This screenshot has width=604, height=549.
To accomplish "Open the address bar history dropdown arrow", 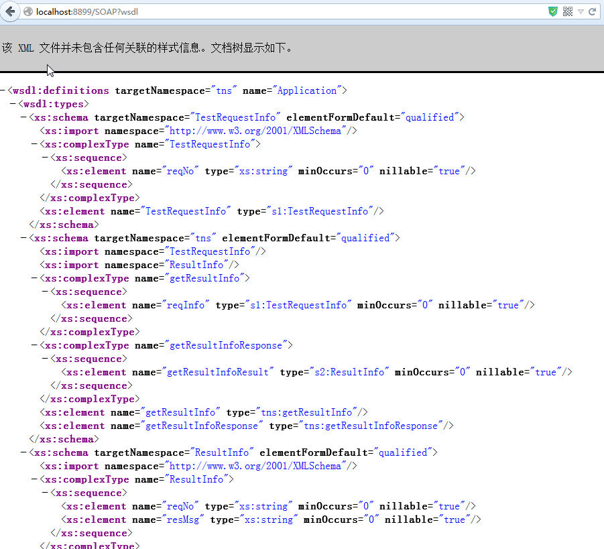I will [581, 12].
